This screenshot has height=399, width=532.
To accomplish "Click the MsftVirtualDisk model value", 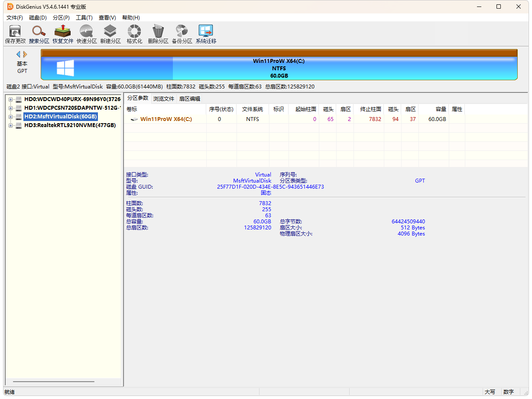I will 252,181.
